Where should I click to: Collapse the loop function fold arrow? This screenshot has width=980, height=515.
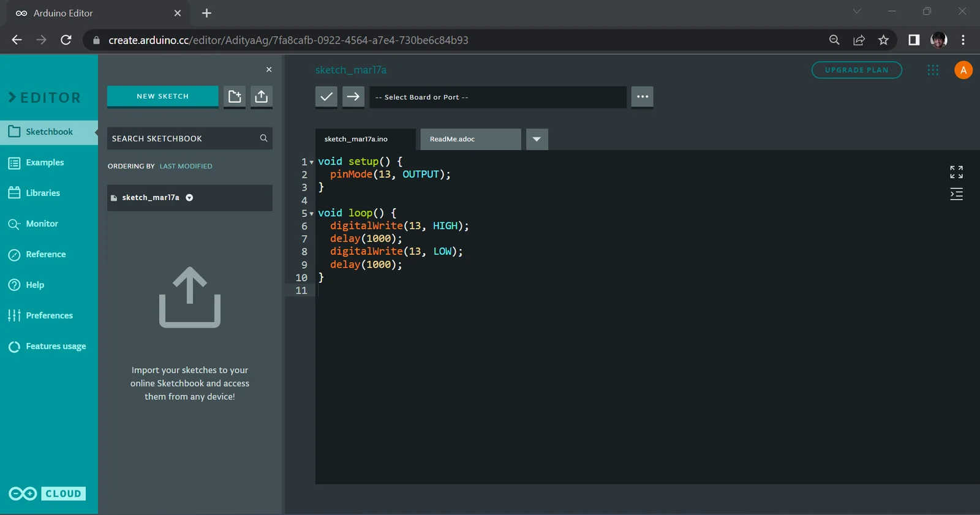[x=312, y=214]
